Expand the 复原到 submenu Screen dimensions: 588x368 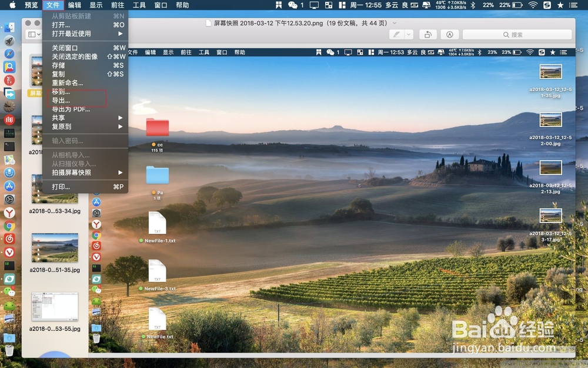[86, 127]
